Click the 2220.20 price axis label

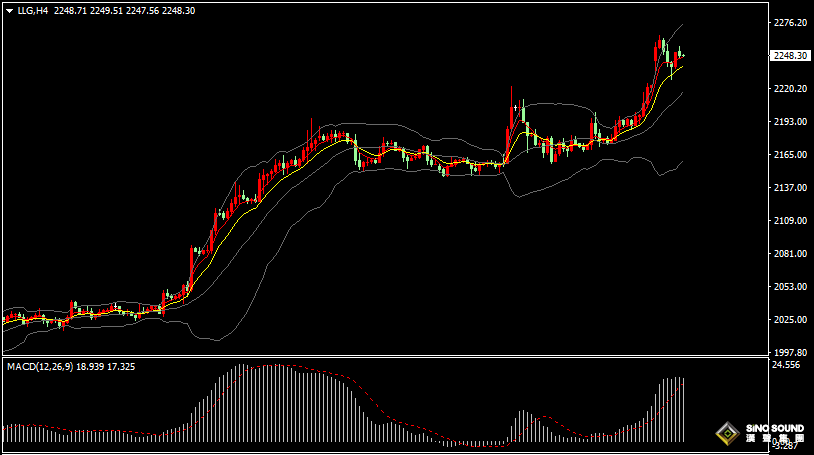790,89
